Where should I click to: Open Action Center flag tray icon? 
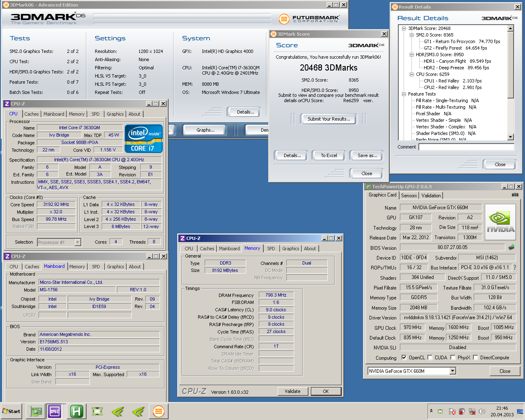452,411
